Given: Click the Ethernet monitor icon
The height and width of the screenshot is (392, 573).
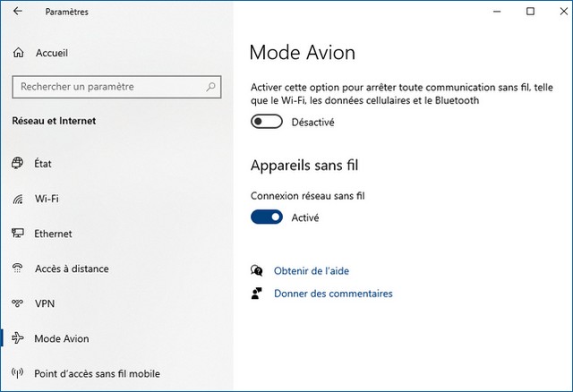Looking at the screenshot, I should point(17,234).
